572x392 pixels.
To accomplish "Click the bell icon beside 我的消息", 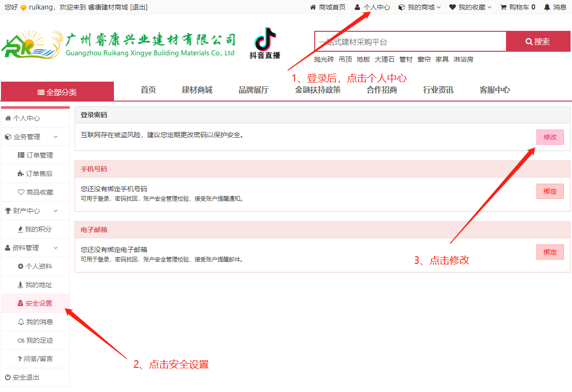I will pyautogui.click(x=21, y=322).
